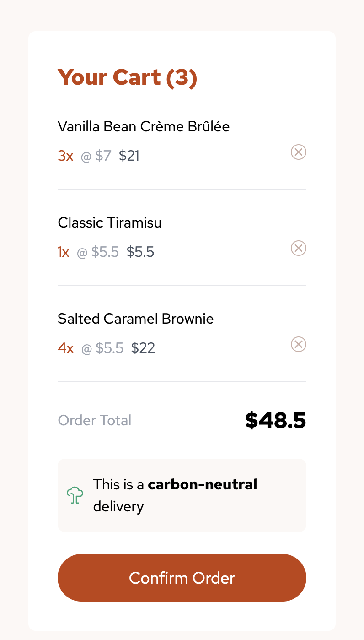Click the $22 Brownie subtotal
364x640 pixels.
143,348
